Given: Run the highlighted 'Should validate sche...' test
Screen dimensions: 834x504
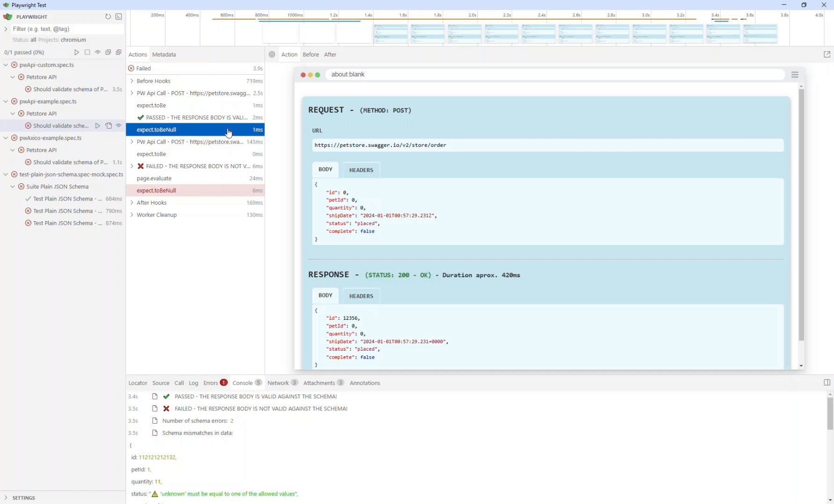Looking at the screenshot, I should click(x=97, y=126).
